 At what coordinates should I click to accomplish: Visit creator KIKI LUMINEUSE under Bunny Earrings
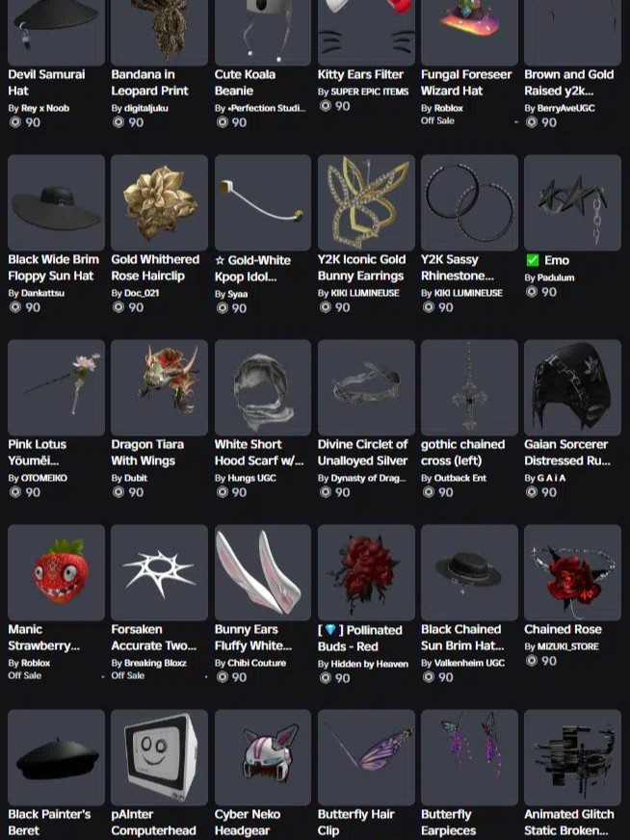365,293
